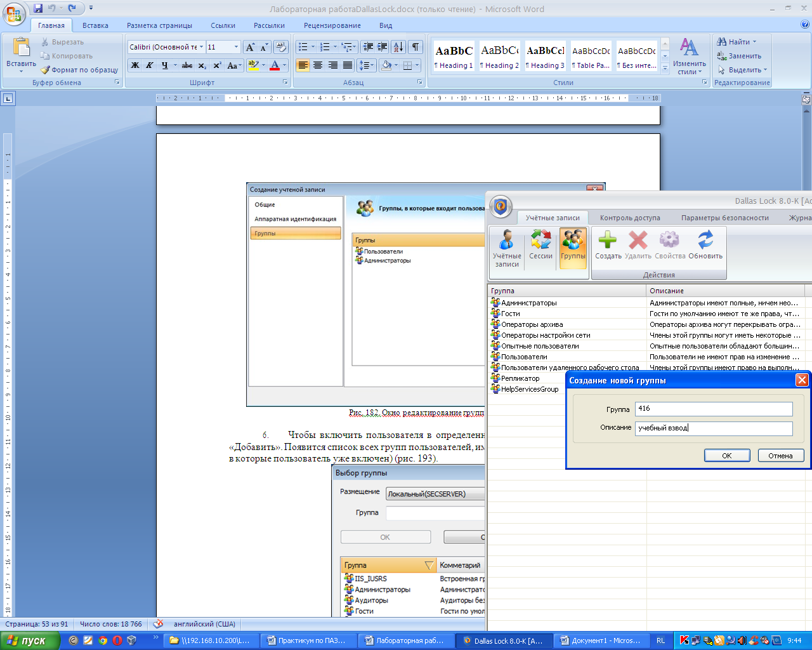Grow font size with the large A icon

[x=250, y=47]
